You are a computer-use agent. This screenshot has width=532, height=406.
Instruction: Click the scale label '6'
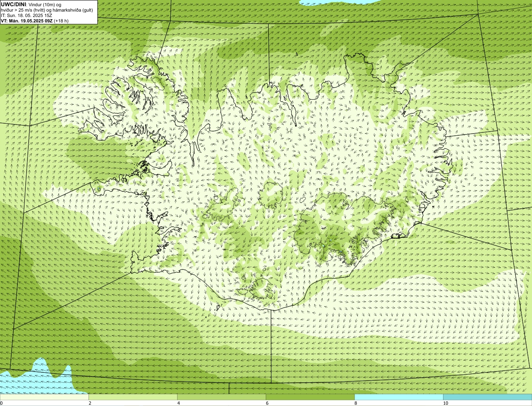click(x=267, y=403)
